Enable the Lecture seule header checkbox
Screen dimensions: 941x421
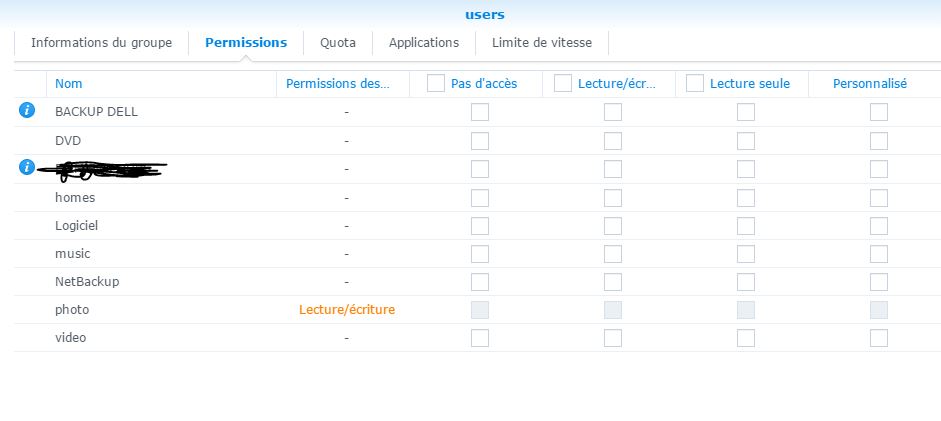tap(695, 84)
